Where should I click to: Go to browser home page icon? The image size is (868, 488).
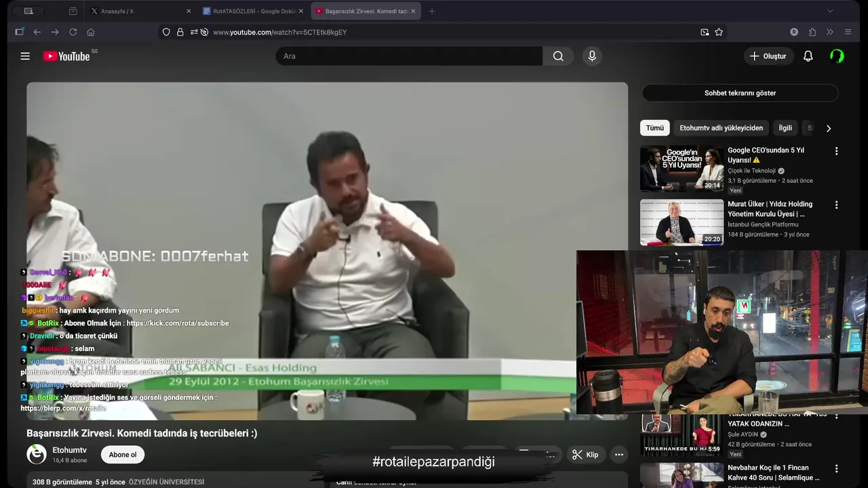91,32
